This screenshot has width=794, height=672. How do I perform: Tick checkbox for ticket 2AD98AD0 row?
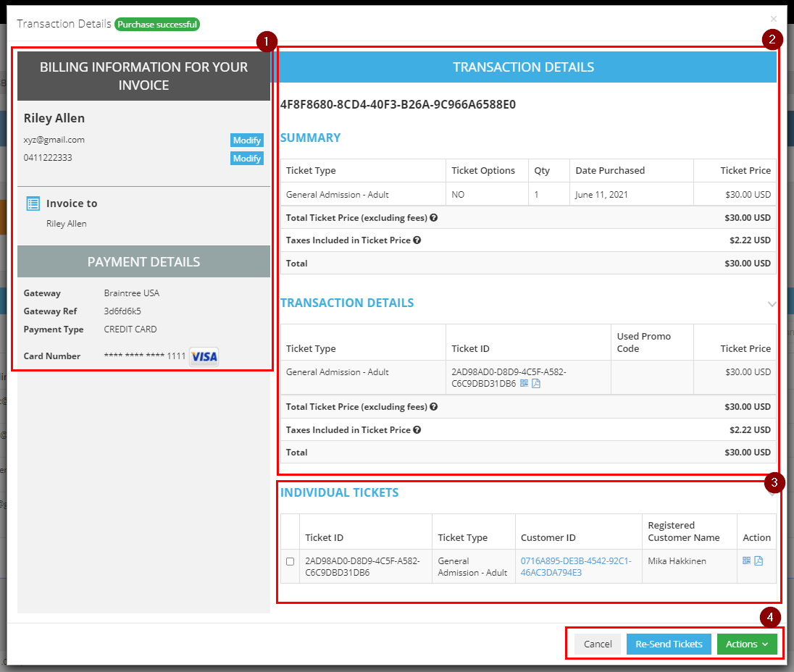[291, 561]
